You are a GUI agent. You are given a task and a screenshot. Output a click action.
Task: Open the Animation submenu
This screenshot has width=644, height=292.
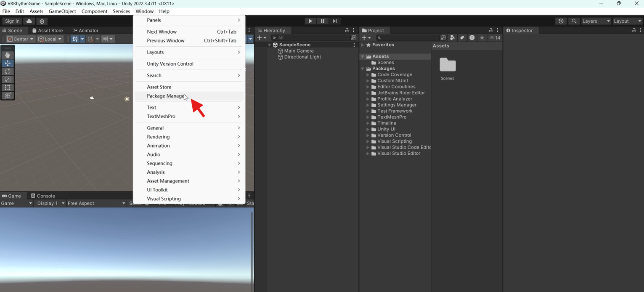coord(189,146)
